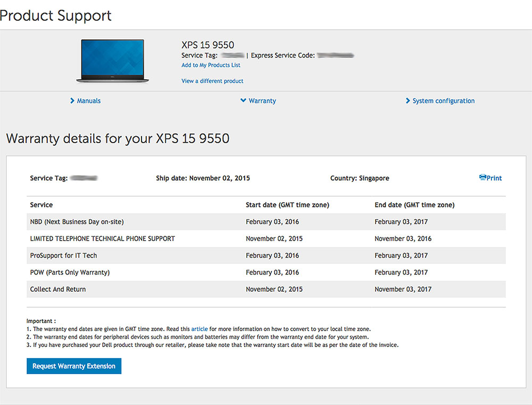Click the XPS 15 laptop product image
Screen dimensions: 532x405
click(112, 61)
